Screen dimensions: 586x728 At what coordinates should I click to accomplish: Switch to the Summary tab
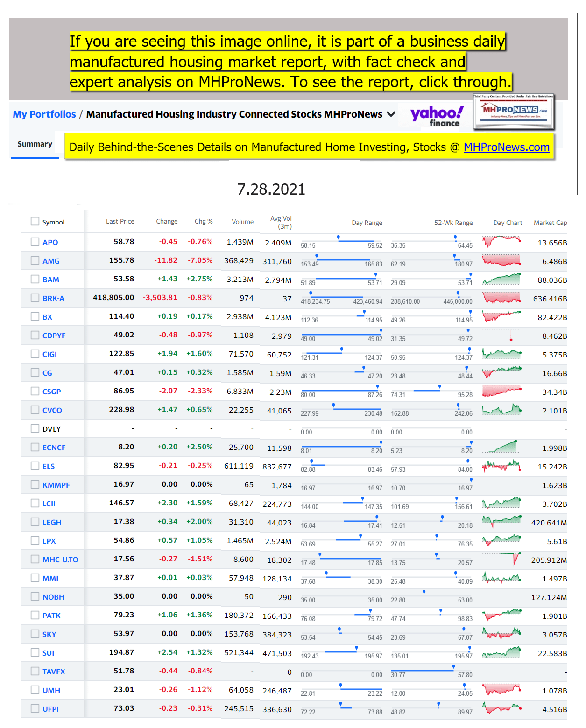[35, 144]
